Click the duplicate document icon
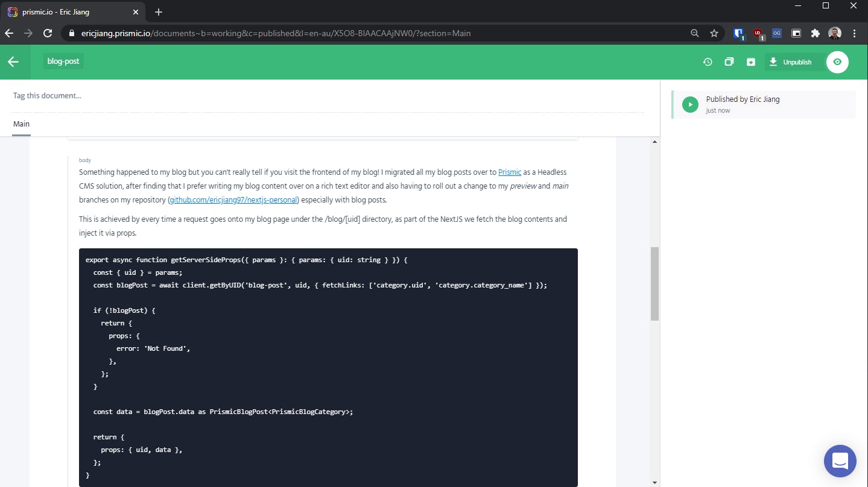 tap(729, 61)
